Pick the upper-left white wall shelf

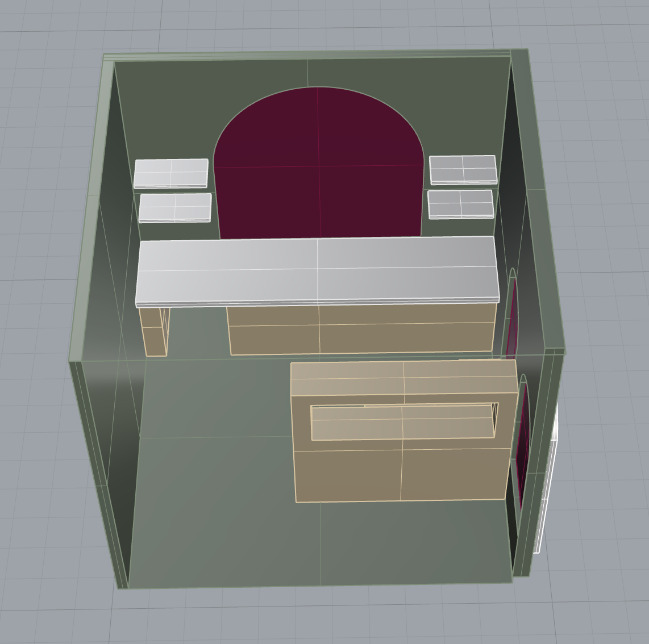(x=171, y=174)
